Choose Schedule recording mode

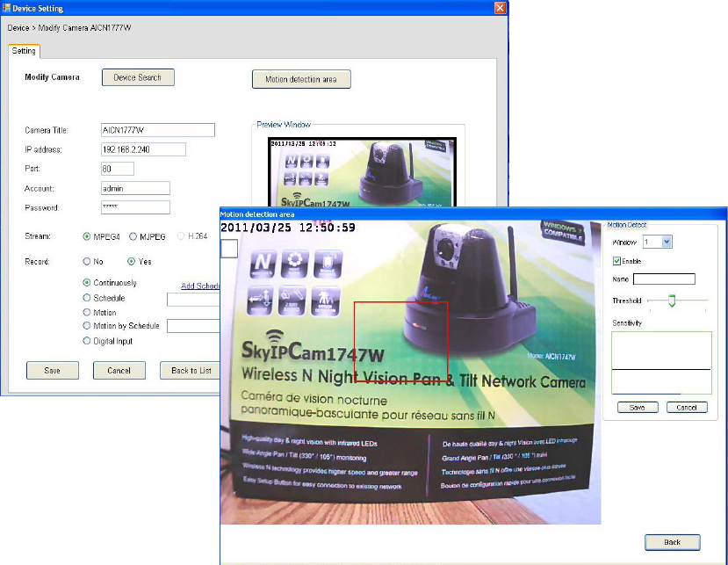tap(87, 298)
